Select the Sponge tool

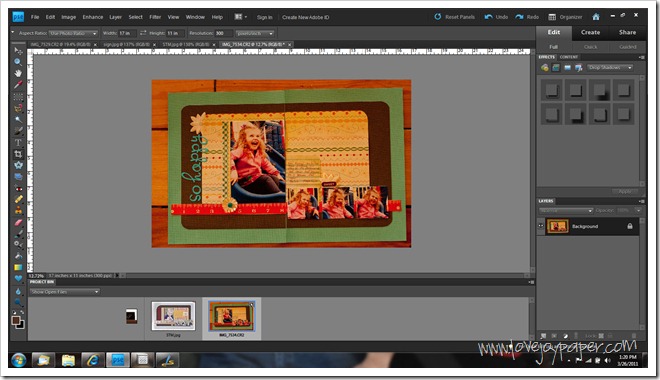point(18,302)
